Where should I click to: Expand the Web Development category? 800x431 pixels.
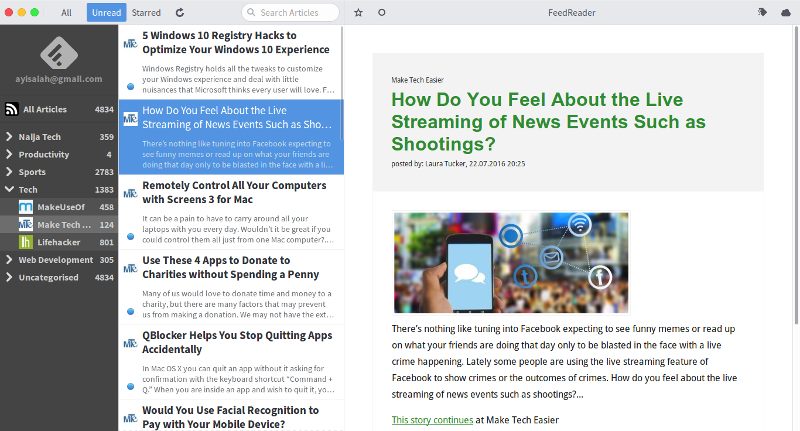point(9,260)
